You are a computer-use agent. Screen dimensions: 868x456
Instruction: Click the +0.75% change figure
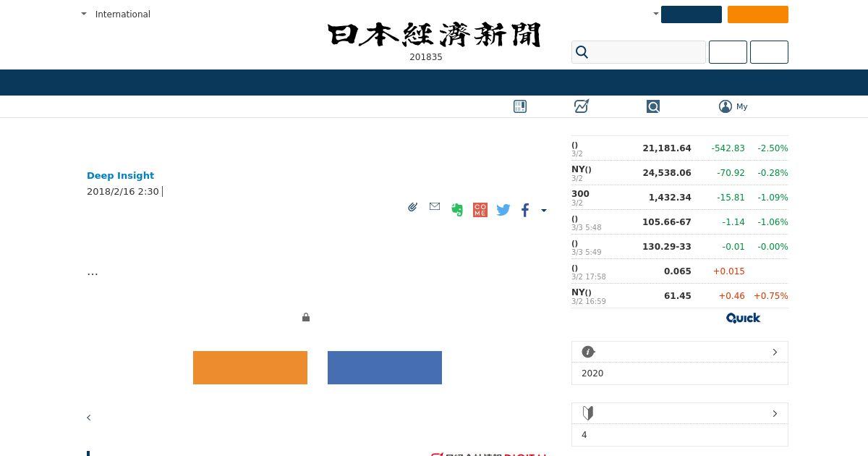click(771, 296)
